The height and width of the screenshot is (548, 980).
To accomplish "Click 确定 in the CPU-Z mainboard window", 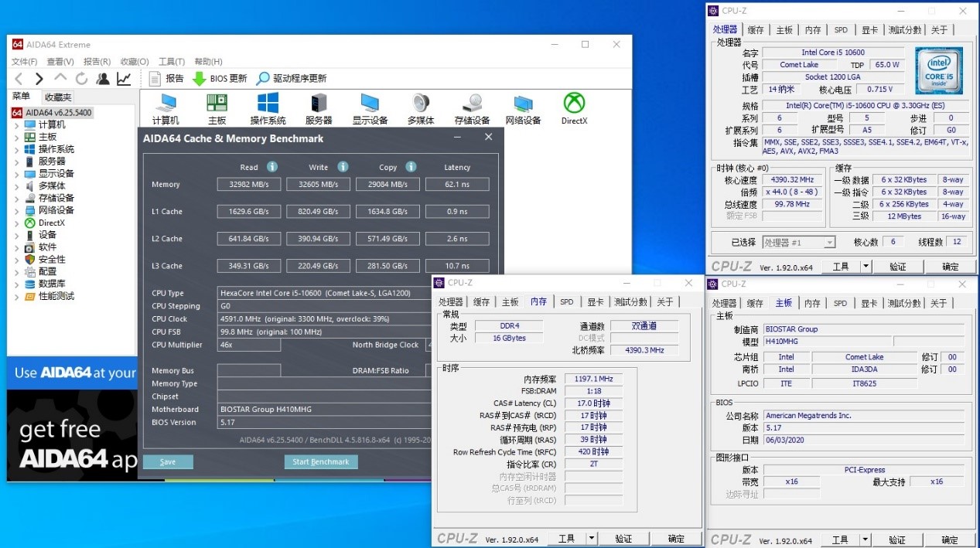I will coord(950,540).
